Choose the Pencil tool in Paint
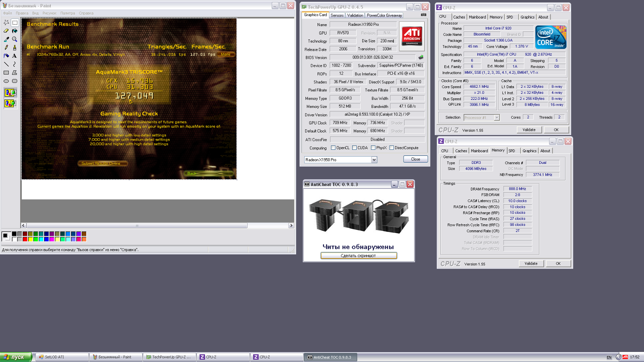Viewport: 644px width, 362px height. coord(6,48)
